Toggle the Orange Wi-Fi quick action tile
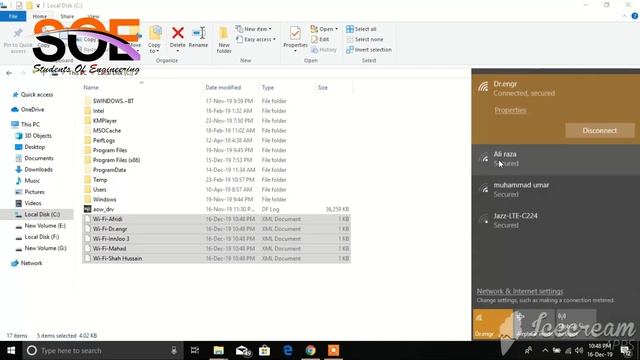Screen dimensions: 640x360 (493, 324)
